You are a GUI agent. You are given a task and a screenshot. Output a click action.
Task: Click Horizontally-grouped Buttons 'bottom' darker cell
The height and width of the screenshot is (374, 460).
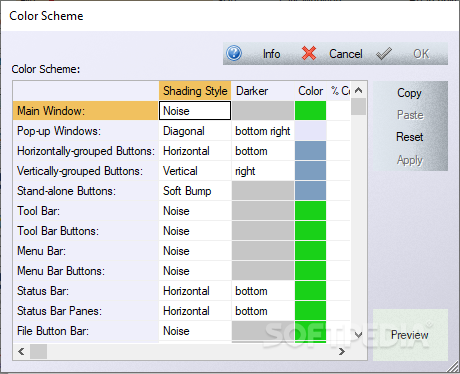[x=263, y=151]
